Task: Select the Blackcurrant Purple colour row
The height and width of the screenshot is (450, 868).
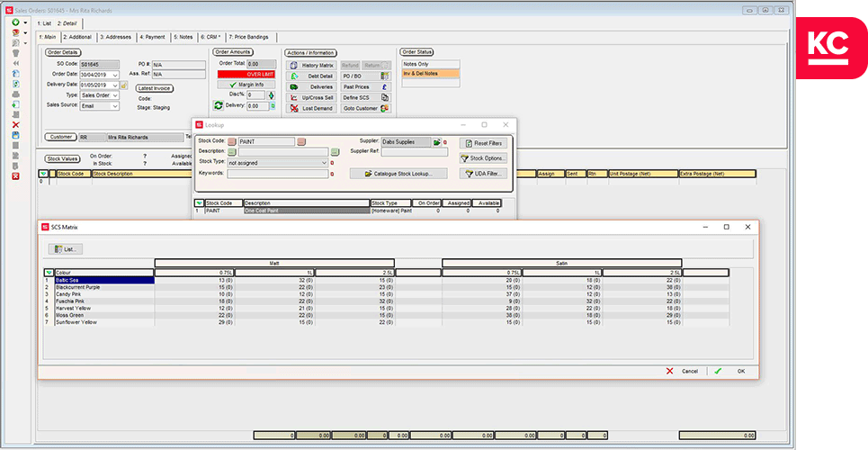Action: 387,288
